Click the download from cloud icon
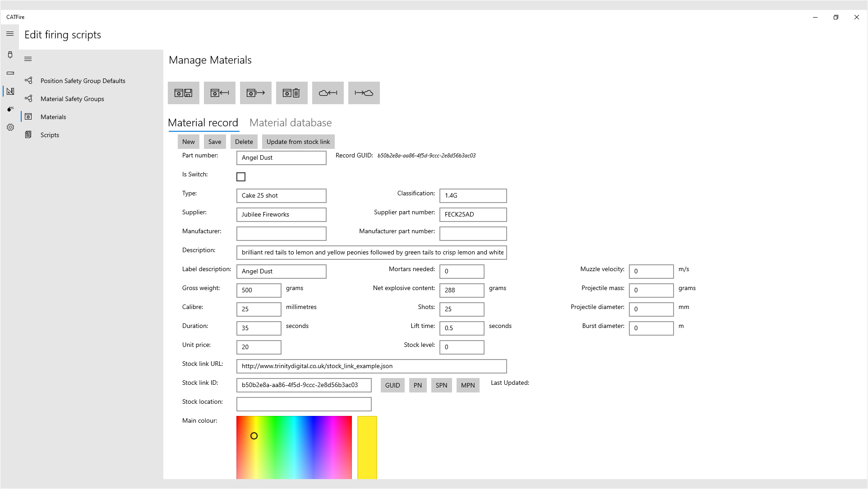This screenshot has width=868, height=489. pyautogui.click(x=328, y=93)
